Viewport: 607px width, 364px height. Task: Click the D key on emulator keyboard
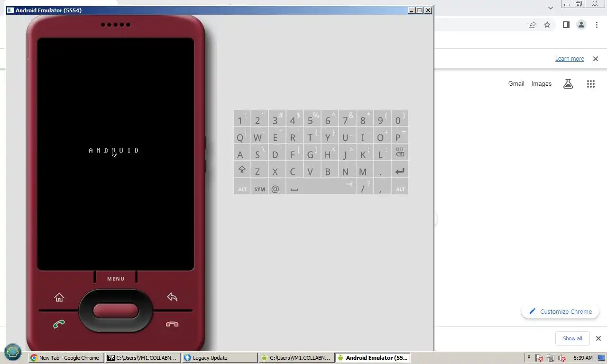[x=277, y=153]
